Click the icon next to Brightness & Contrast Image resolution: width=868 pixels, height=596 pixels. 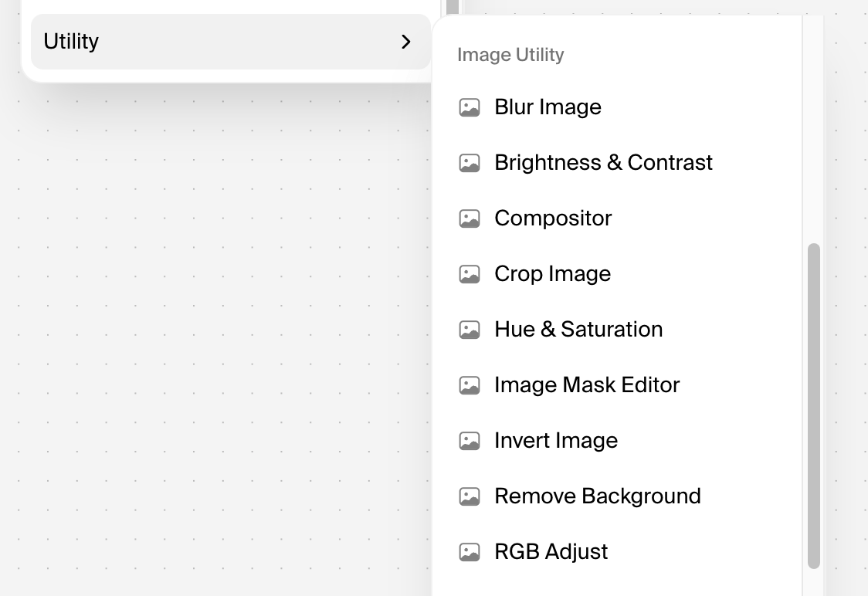coord(470,163)
